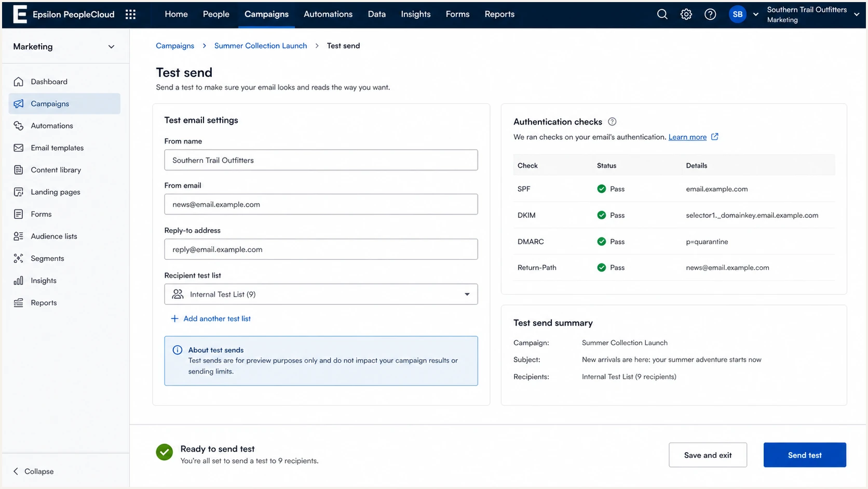Click the From name input field

pyautogui.click(x=321, y=160)
